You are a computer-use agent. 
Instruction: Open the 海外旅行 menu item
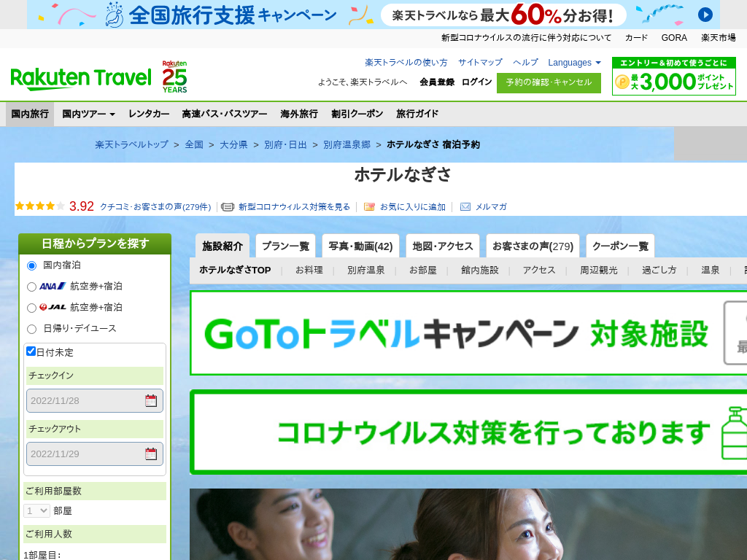[299, 114]
